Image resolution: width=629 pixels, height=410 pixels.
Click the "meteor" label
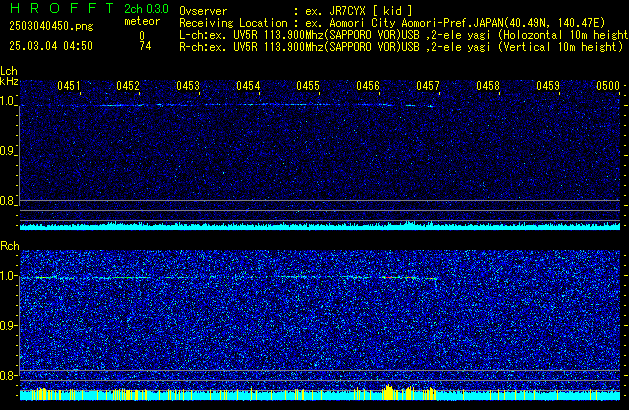[x=142, y=21]
